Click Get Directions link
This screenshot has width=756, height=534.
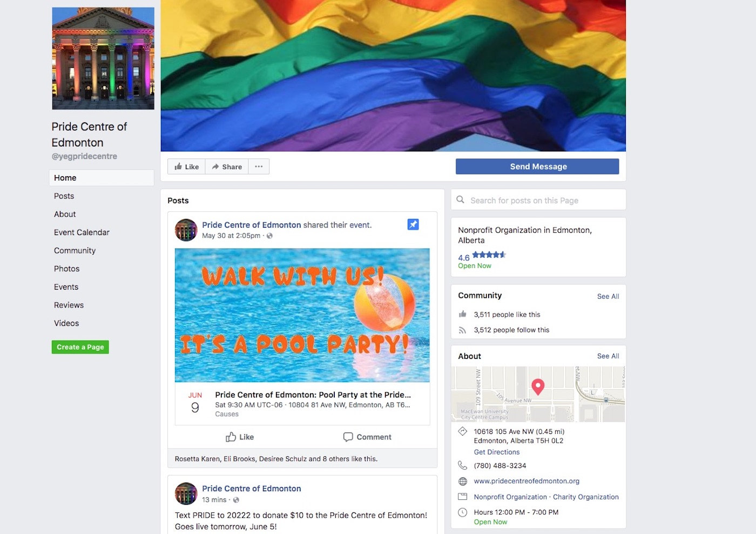pos(497,452)
